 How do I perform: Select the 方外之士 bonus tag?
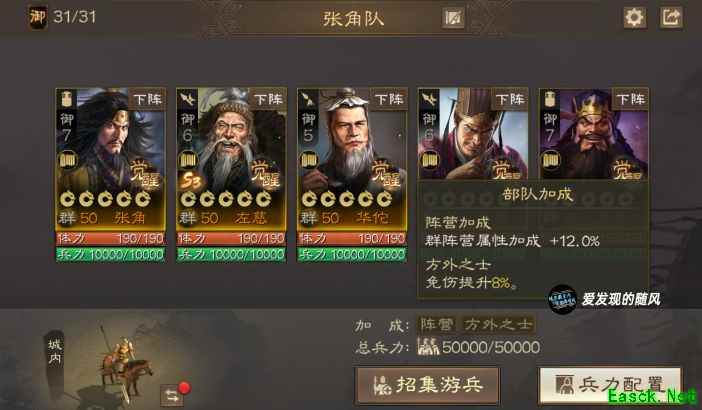tap(498, 325)
